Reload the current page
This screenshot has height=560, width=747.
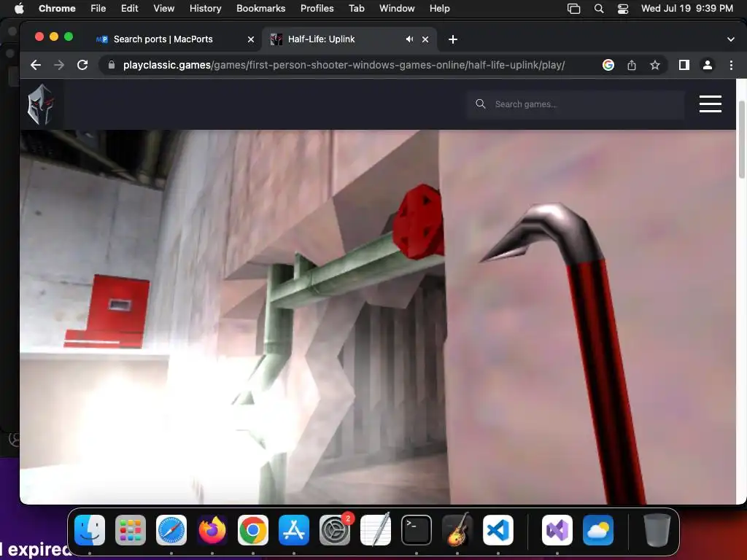pyautogui.click(x=82, y=65)
